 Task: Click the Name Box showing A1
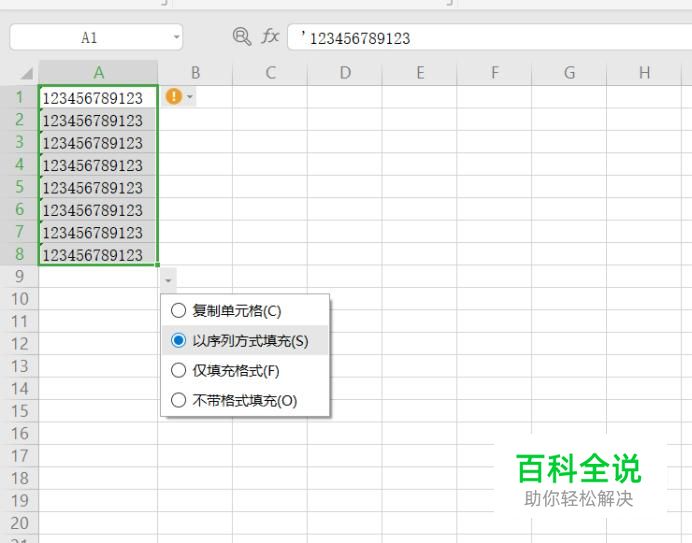(x=96, y=37)
